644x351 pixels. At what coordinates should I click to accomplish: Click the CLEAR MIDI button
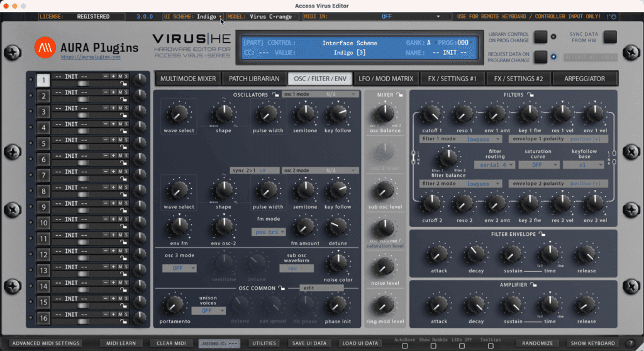click(171, 343)
